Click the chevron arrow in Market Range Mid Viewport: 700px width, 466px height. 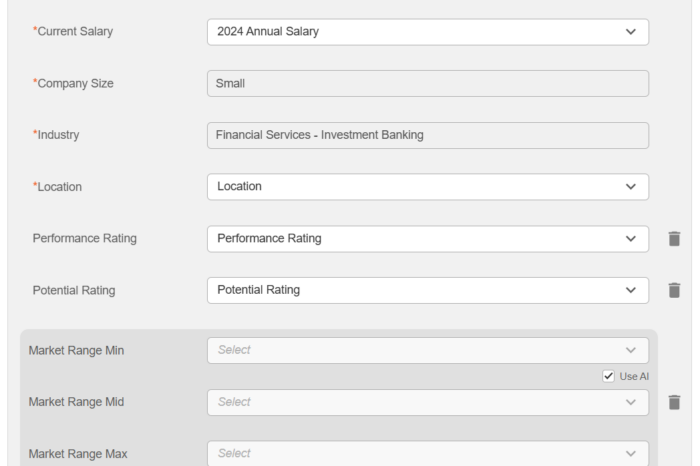[629, 402]
